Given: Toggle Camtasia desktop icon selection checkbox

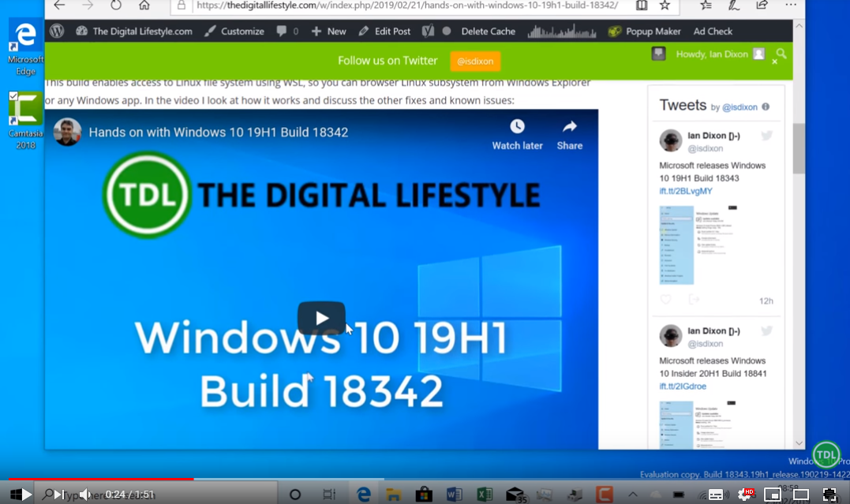Looking at the screenshot, I should pos(13,96).
